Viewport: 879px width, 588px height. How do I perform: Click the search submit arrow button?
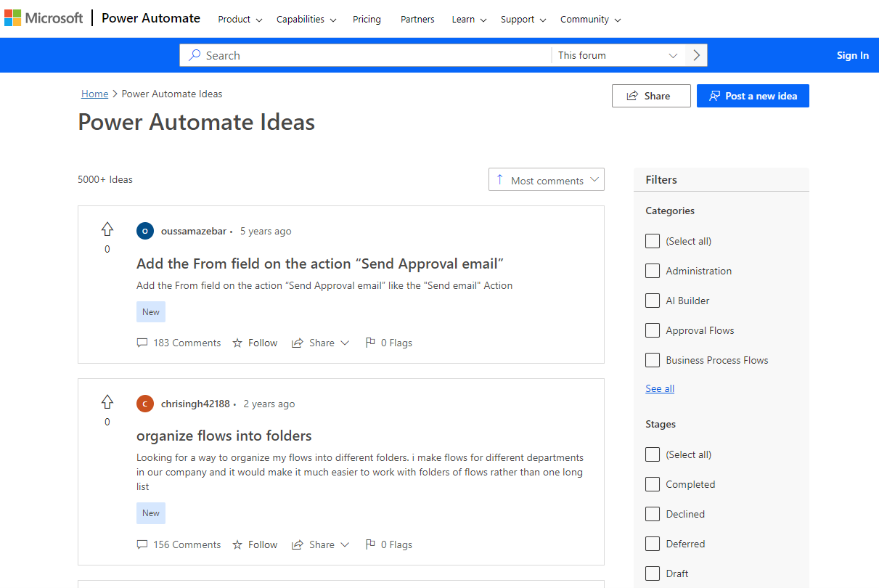click(696, 55)
